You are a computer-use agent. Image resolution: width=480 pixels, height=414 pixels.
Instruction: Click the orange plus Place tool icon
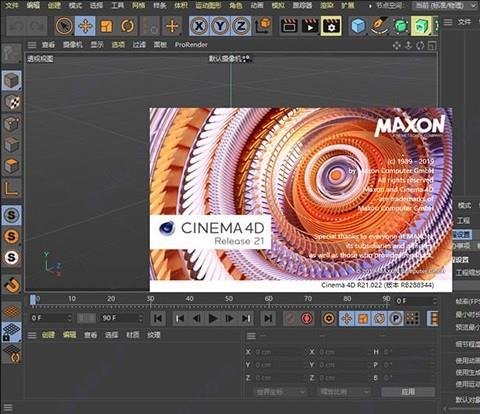pos(172,26)
